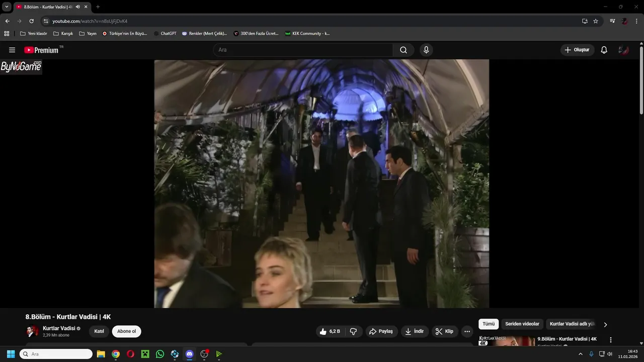Image resolution: width=644 pixels, height=362 pixels.
Task: Open Chrome three-dot menu
Action: coord(636,21)
